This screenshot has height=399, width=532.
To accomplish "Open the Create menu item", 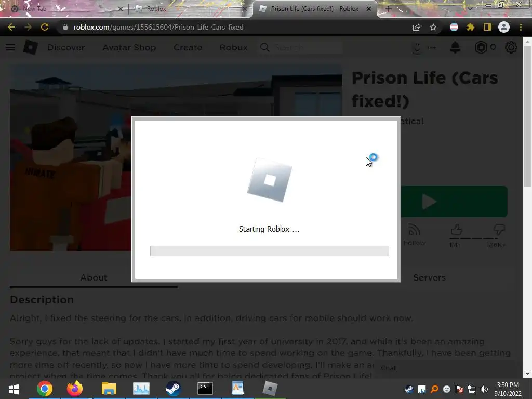I will pos(188,47).
